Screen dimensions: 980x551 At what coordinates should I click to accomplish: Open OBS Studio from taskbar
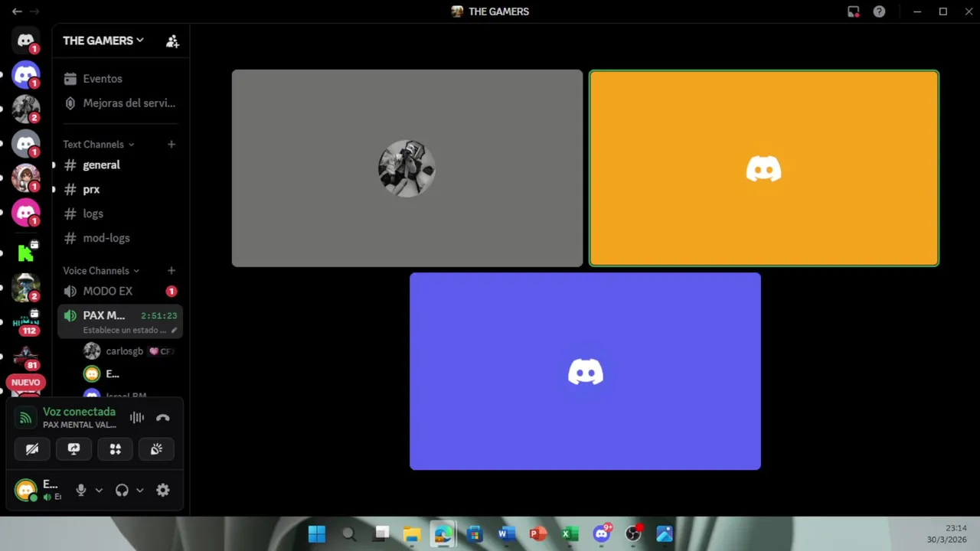pos(633,533)
